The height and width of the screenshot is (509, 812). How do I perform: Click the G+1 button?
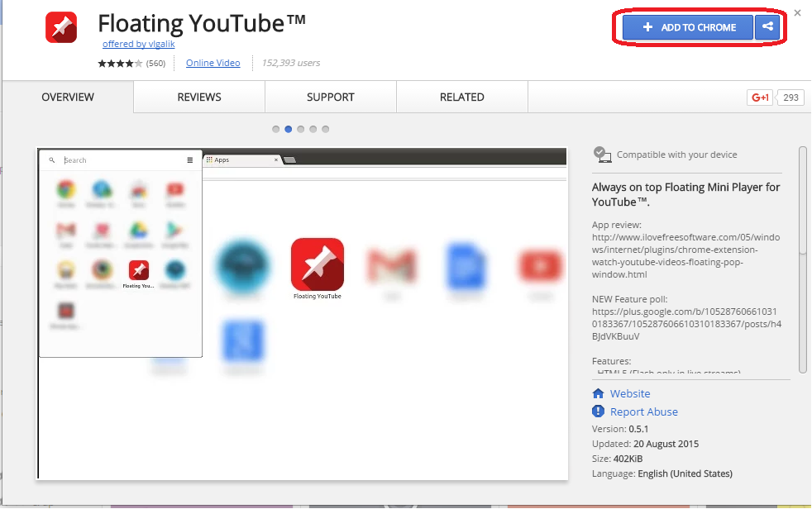760,98
